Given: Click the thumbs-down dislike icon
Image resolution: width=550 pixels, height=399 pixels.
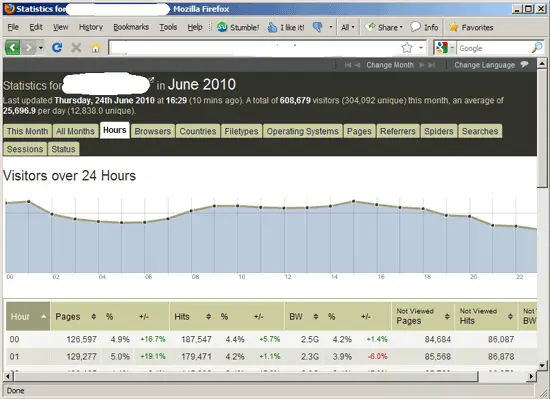Looking at the screenshot, I should tap(318, 27).
